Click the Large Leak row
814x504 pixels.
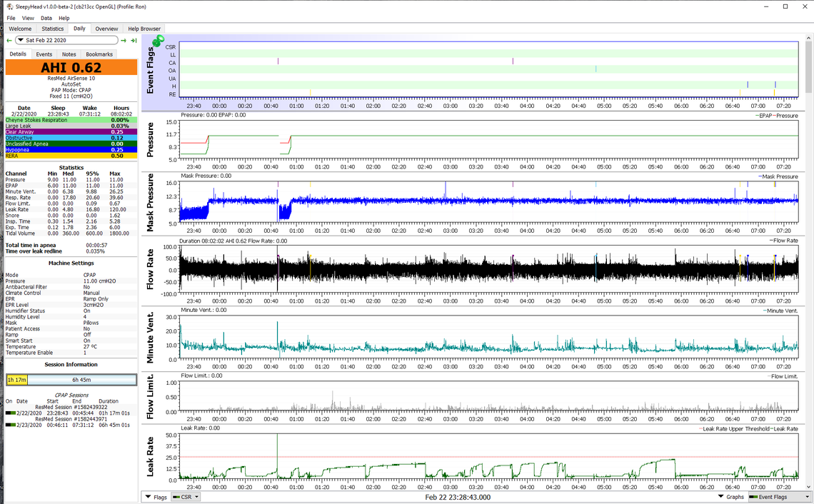71,126
